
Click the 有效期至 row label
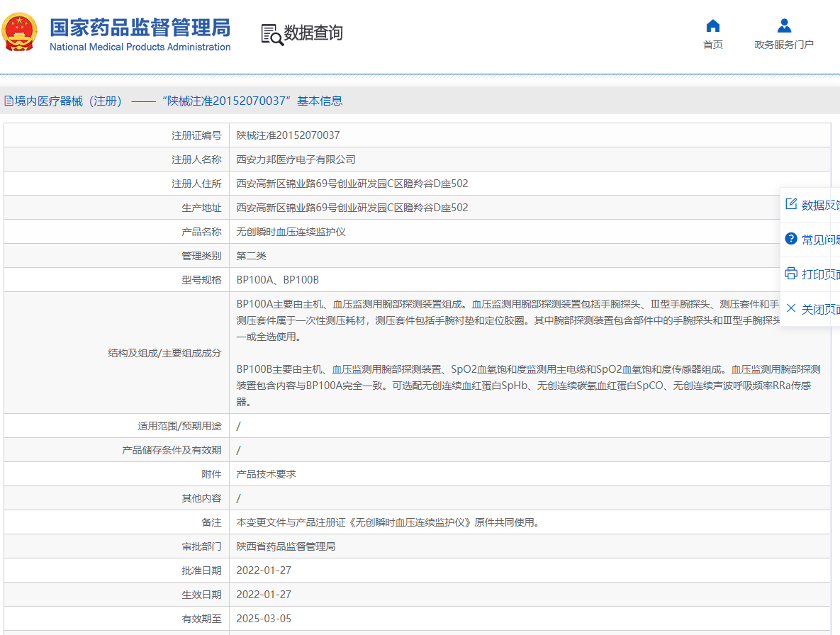click(x=201, y=619)
